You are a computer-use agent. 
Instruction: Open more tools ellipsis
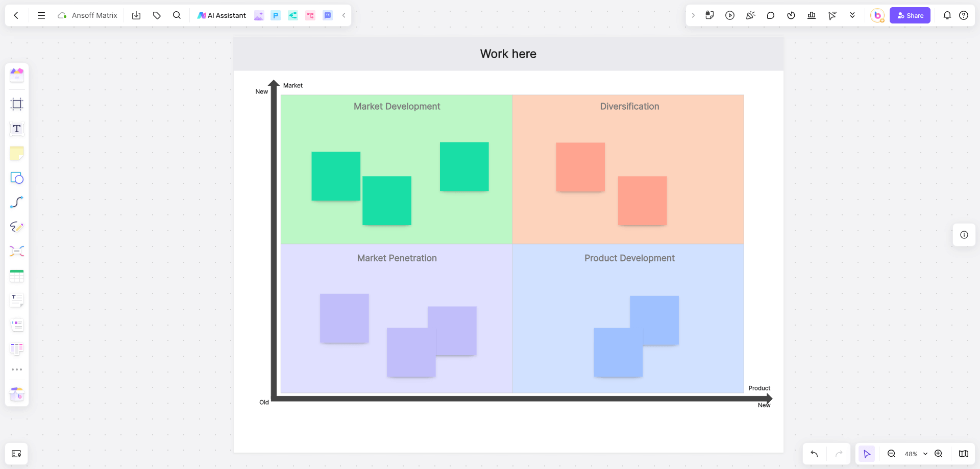point(17,369)
